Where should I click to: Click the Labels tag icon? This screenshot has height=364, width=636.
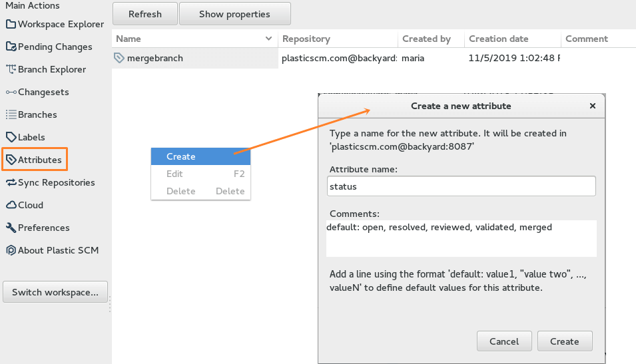click(x=11, y=137)
